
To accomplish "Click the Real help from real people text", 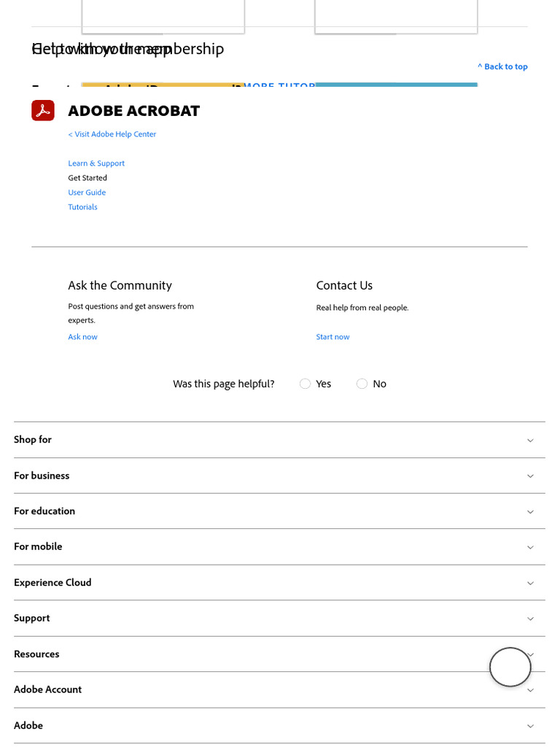I will tap(362, 308).
